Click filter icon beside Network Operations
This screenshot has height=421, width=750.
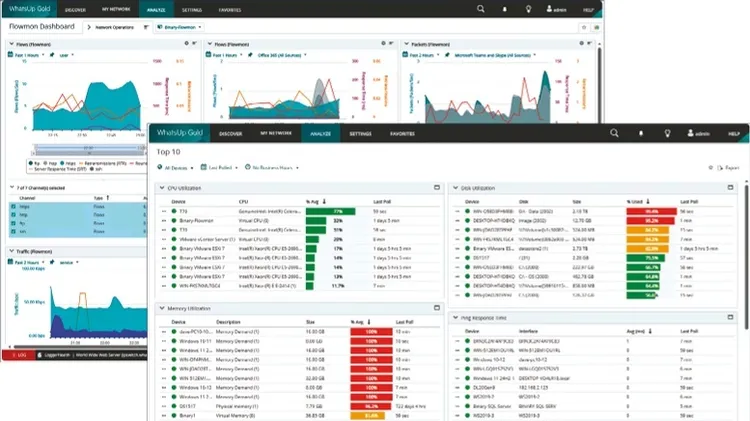point(146,27)
